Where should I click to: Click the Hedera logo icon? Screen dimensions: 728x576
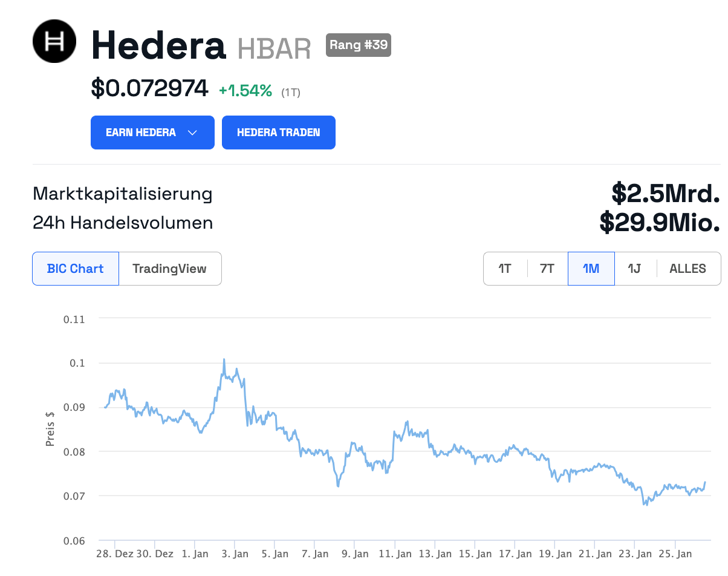(x=54, y=41)
